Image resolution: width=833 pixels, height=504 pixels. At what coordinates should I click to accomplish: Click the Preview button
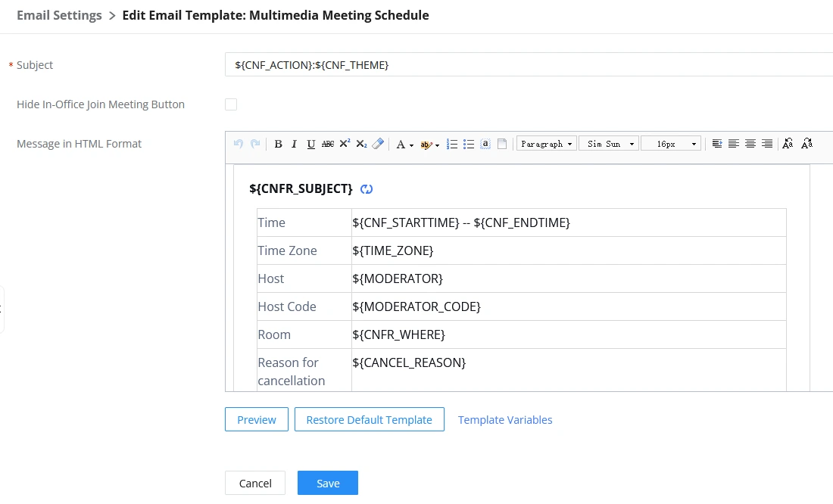pyautogui.click(x=257, y=419)
